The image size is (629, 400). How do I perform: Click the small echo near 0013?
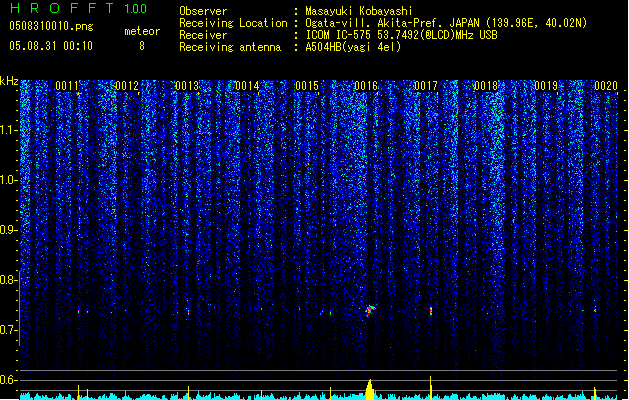point(188,311)
